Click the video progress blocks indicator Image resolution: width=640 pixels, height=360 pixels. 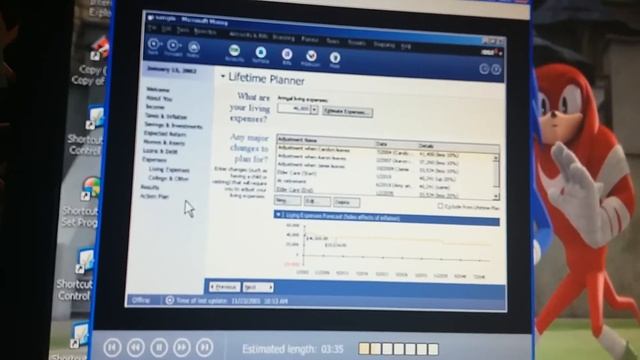coord(399,349)
